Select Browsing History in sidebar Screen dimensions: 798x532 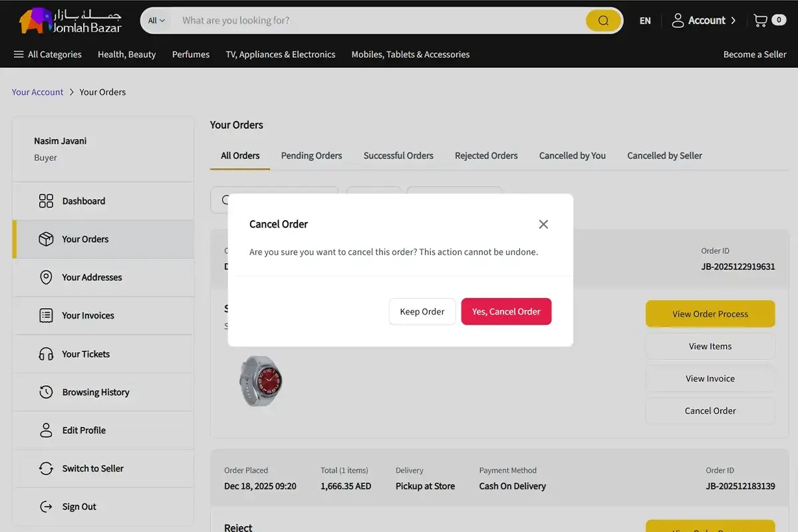pos(96,392)
